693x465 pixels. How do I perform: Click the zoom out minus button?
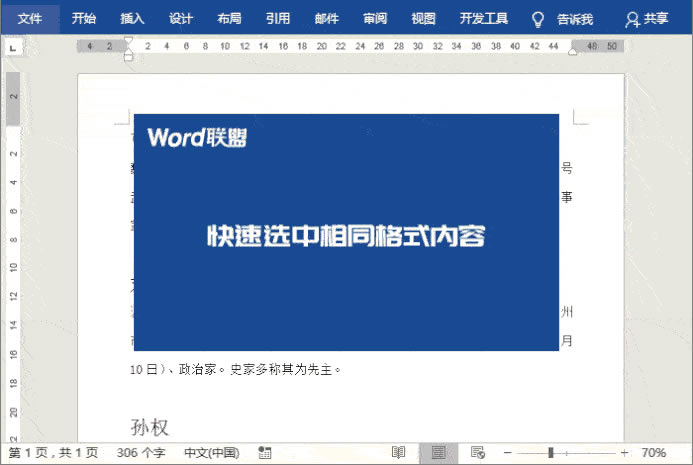[x=508, y=453]
